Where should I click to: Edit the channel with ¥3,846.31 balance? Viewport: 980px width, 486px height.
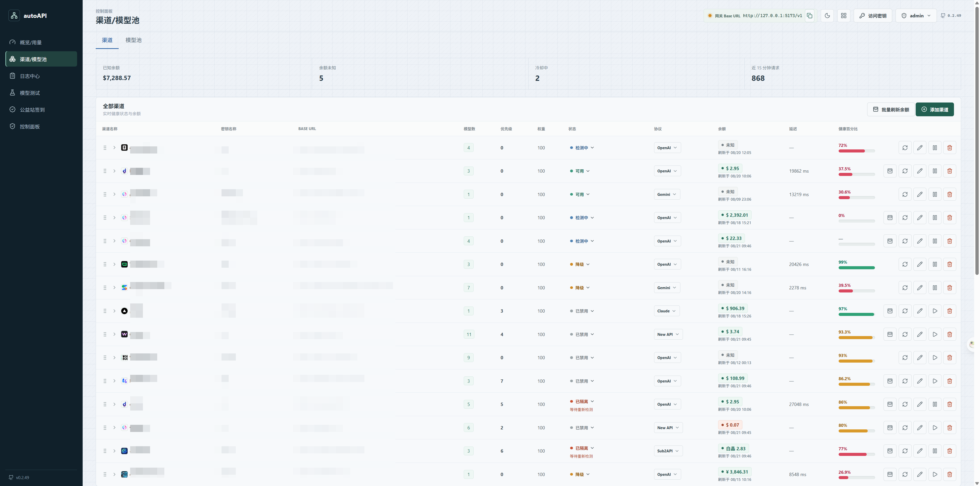coord(920,474)
